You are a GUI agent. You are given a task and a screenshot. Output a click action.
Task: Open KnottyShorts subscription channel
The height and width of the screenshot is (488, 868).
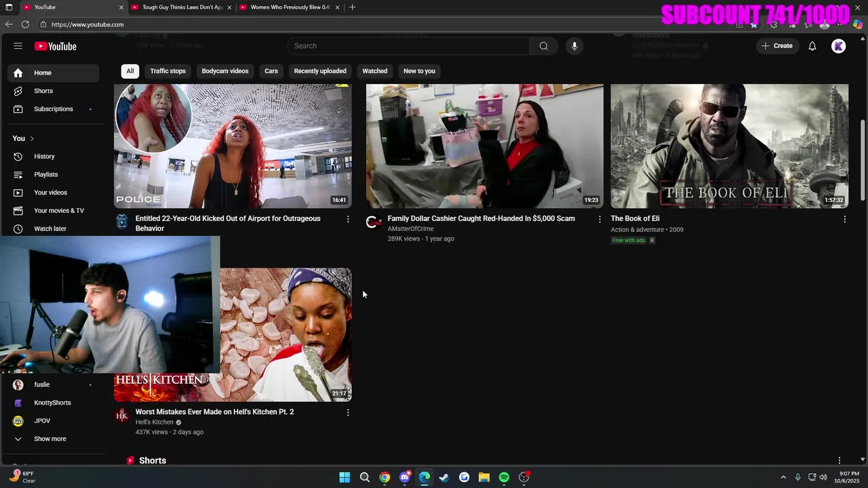53,403
